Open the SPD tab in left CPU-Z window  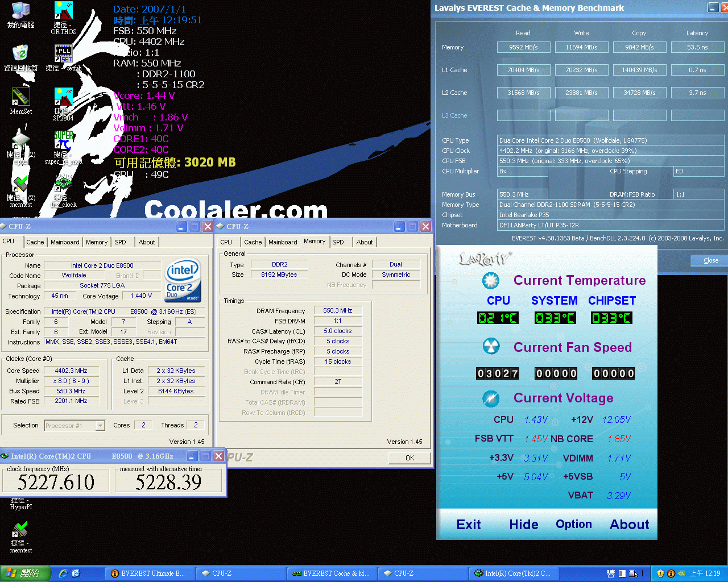tap(120, 242)
